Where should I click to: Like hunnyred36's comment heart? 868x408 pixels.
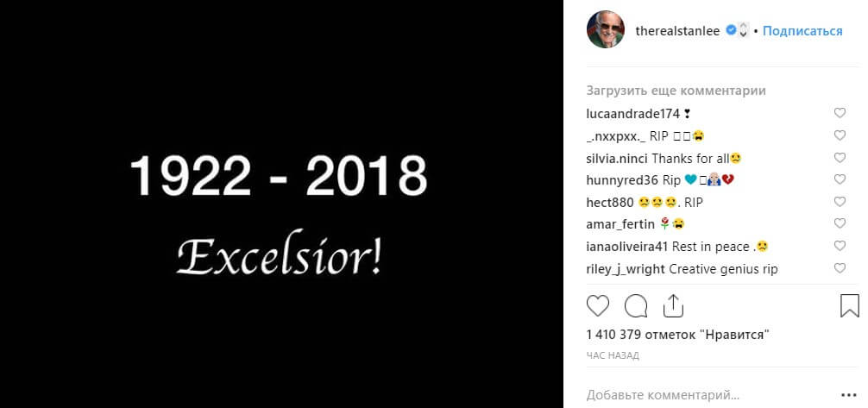click(840, 179)
